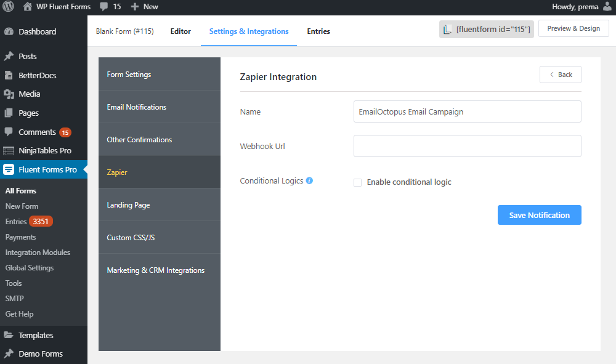Click the Back button

click(x=560, y=75)
